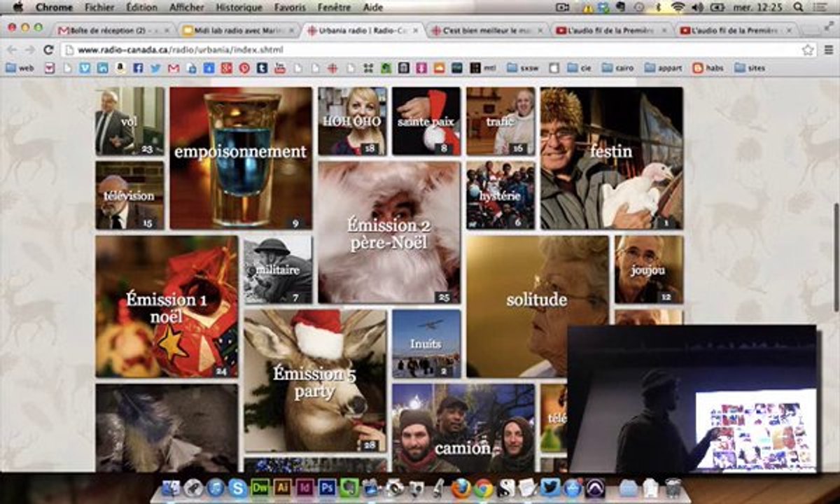Open the Fenêtre menu
This screenshot has width=840, height=504.
pyautogui.click(x=336, y=7)
